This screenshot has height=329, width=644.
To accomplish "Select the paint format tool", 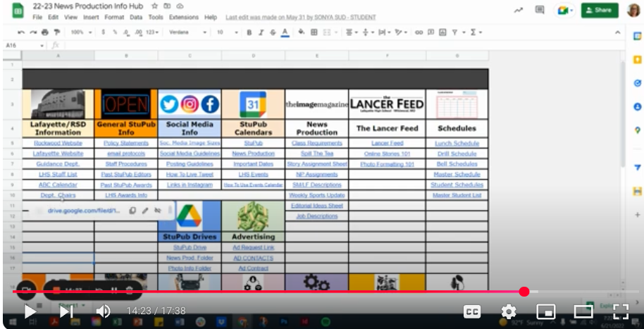I will tap(55, 32).
